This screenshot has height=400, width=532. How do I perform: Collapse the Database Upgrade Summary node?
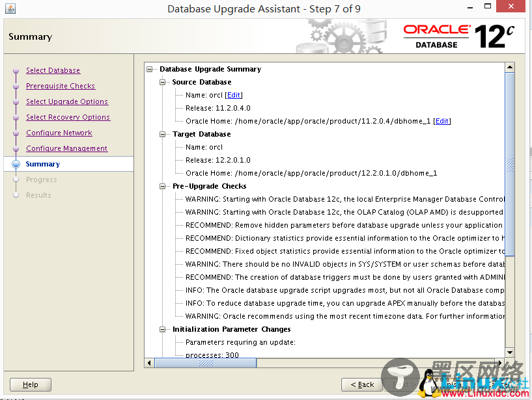click(x=150, y=69)
